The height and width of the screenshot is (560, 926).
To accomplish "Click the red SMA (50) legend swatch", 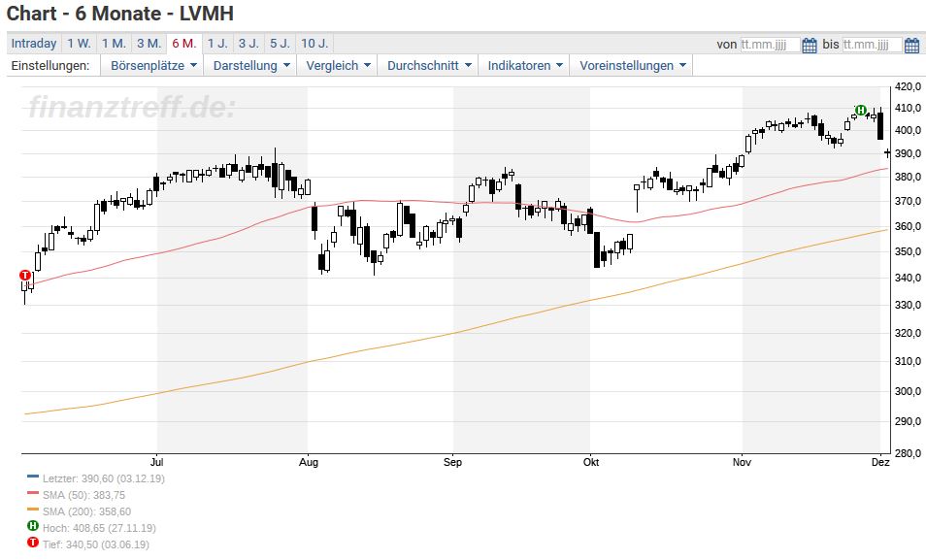I will point(33,493).
